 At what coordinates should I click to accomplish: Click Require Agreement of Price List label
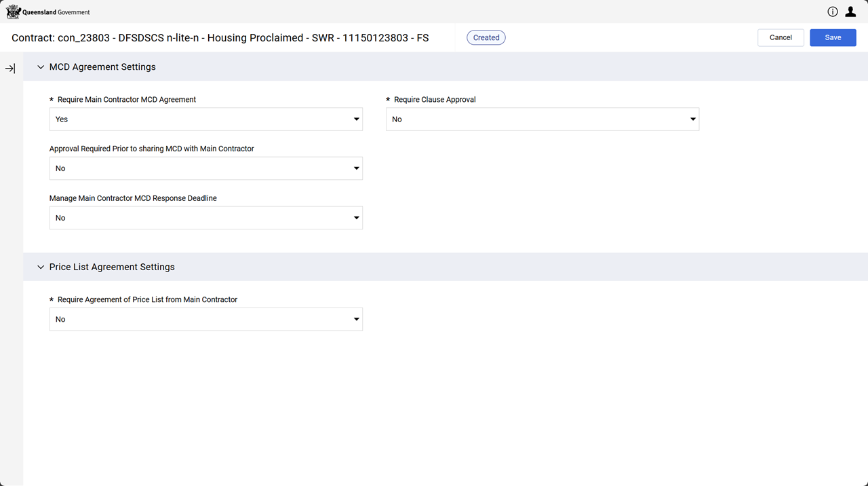click(x=147, y=299)
